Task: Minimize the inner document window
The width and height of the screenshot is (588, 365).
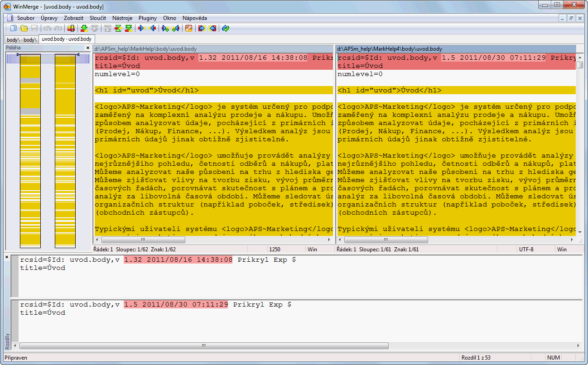Action: (x=563, y=18)
